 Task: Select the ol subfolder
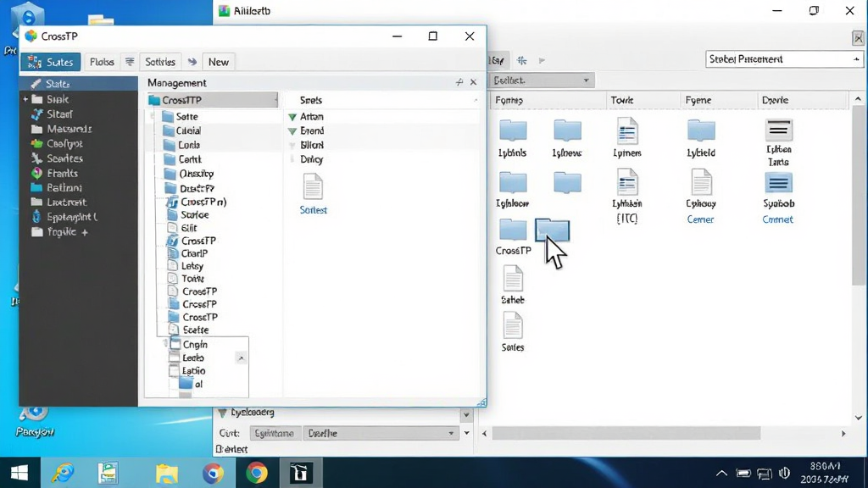192,384
